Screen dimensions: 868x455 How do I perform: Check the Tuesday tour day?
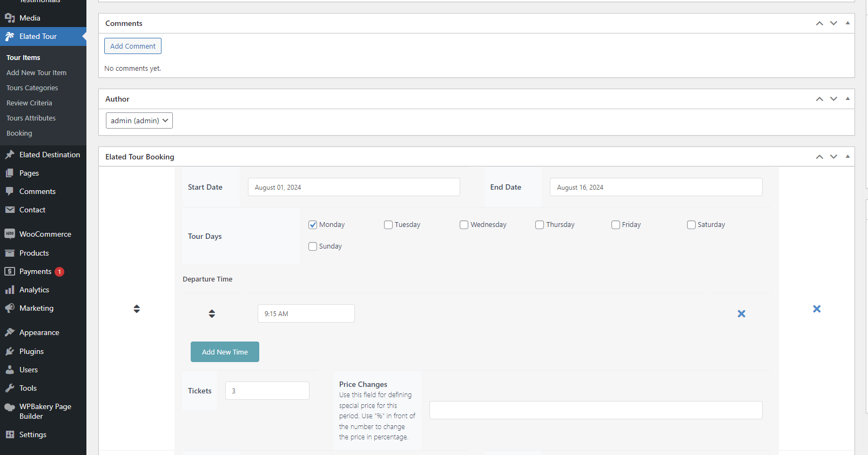pos(388,225)
